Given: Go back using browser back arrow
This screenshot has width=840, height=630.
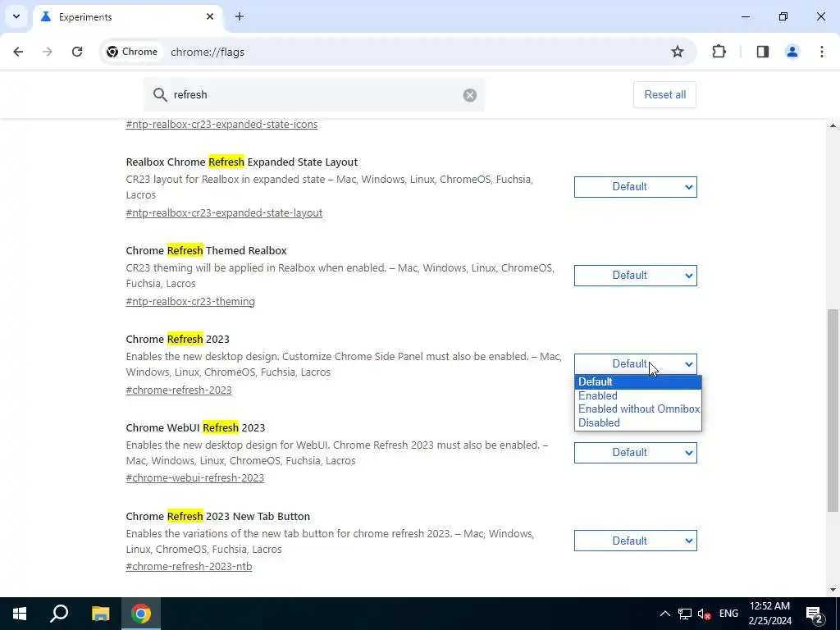Looking at the screenshot, I should pos(18,52).
